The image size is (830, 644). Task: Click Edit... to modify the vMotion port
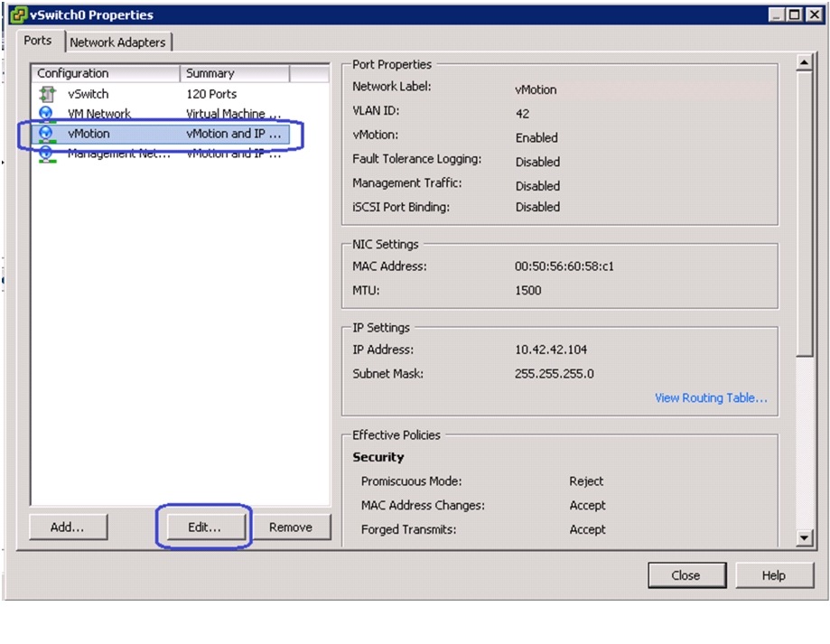pyautogui.click(x=205, y=527)
